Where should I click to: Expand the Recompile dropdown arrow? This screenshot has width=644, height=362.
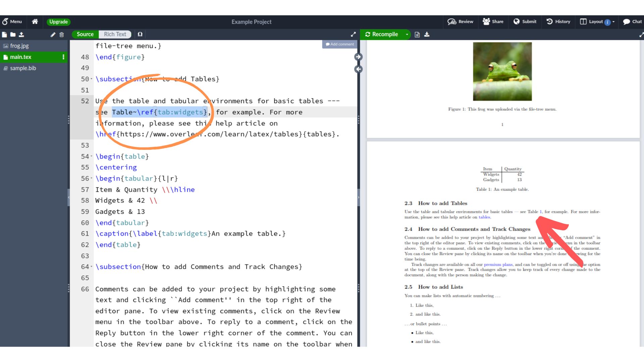click(408, 34)
